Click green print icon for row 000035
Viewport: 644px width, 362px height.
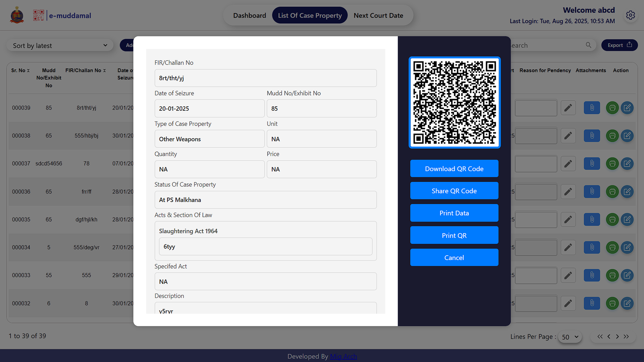pyautogui.click(x=612, y=219)
